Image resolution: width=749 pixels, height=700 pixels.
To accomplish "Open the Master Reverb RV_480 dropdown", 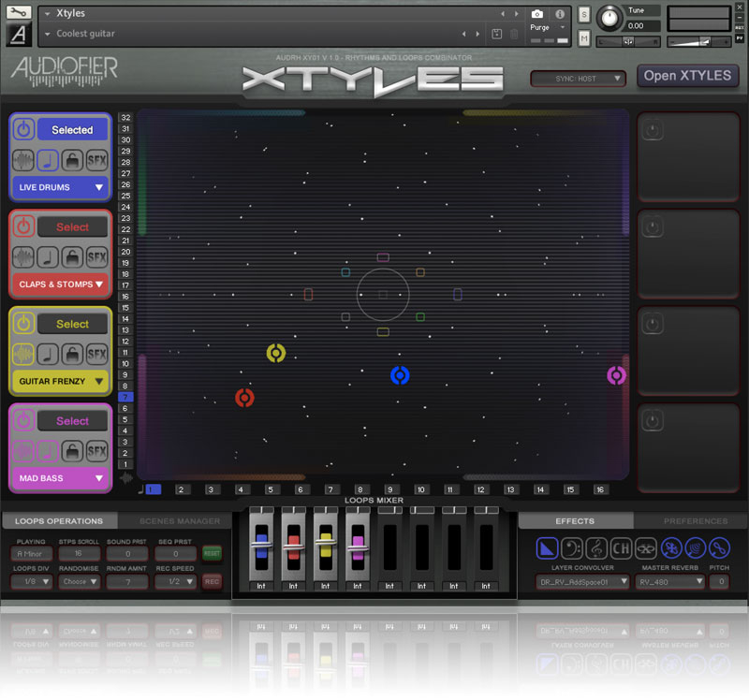I will pyautogui.click(x=670, y=582).
